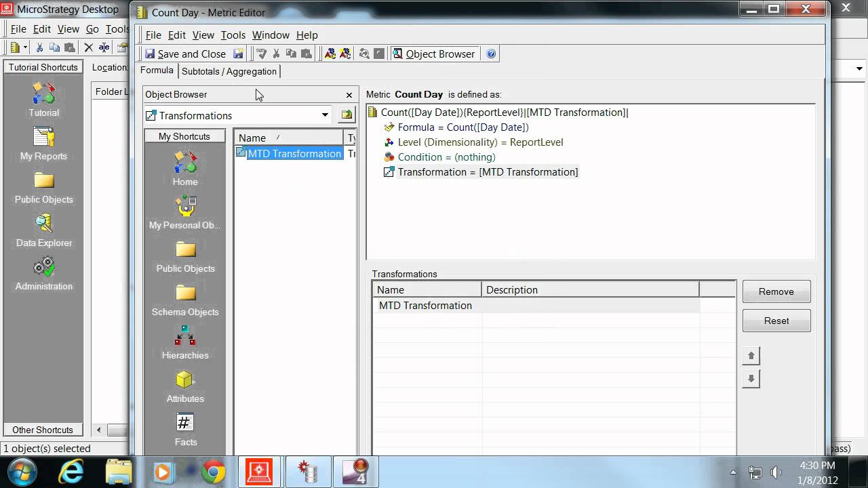This screenshot has height=488, width=868.
Task: Open the View menu in Metric Editor
Action: coord(203,35)
